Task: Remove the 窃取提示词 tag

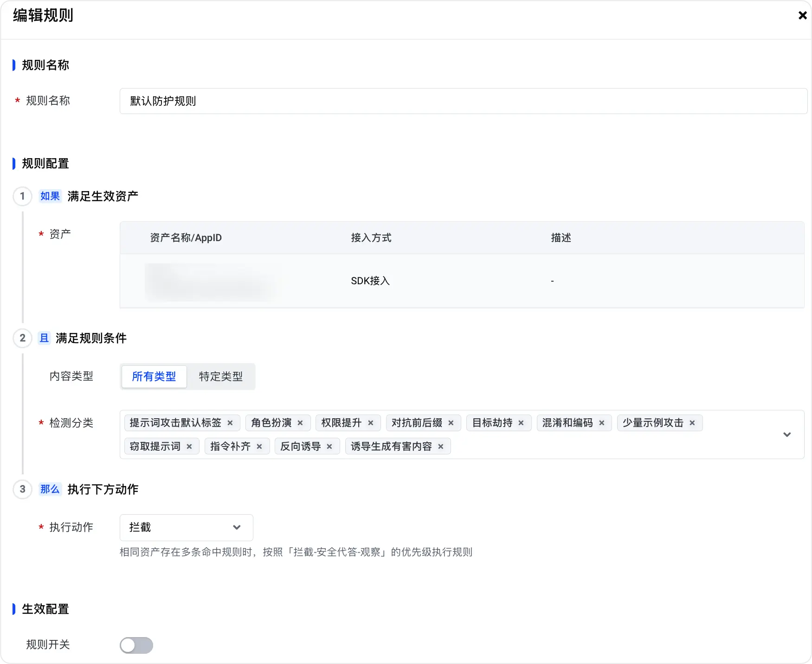Action: coord(189,447)
